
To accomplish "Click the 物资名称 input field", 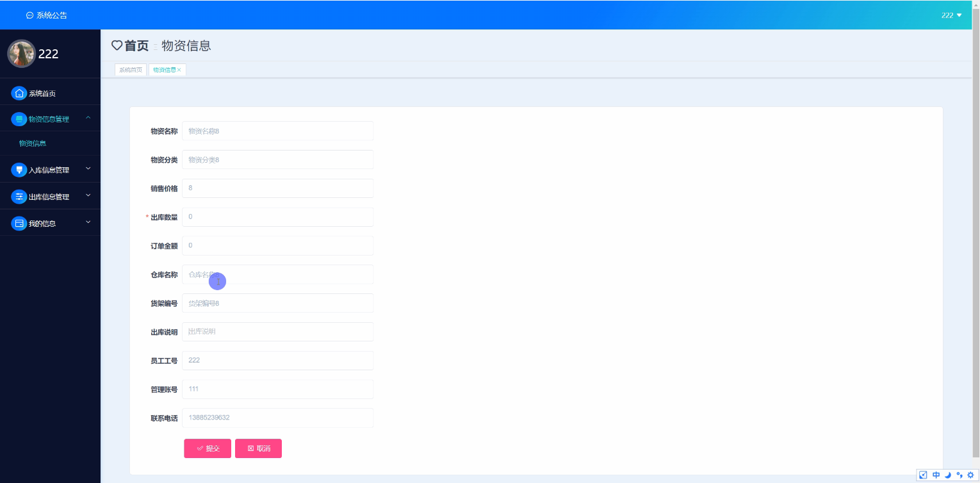I will click(x=277, y=131).
